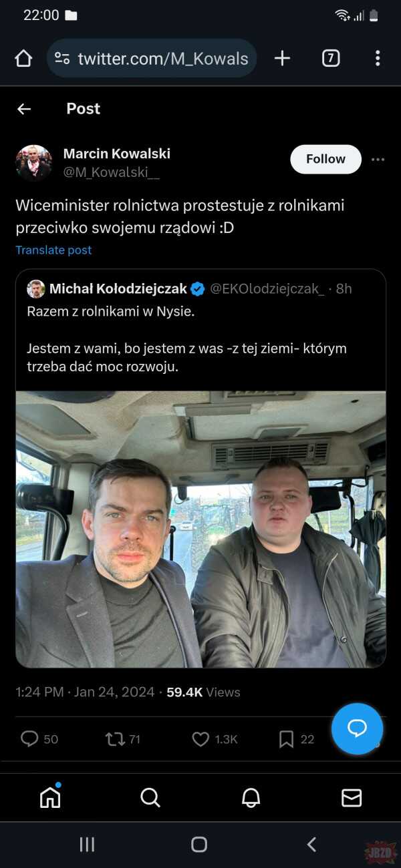Open the Search tab

pyautogui.click(x=150, y=797)
